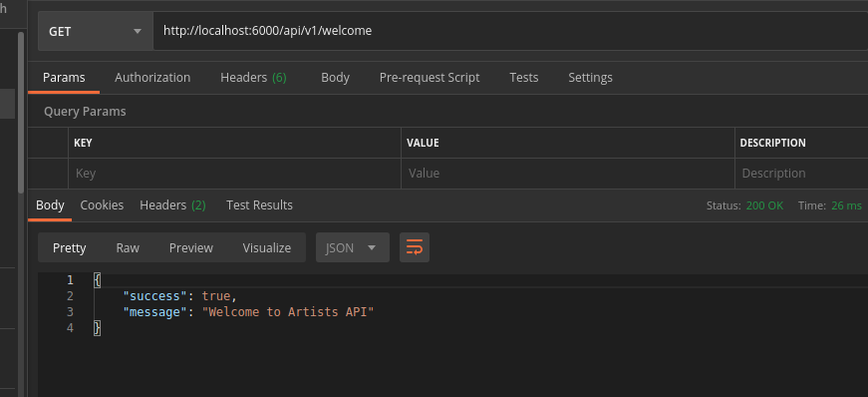Click the VALUE column header
The height and width of the screenshot is (397, 868).
click(423, 143)
